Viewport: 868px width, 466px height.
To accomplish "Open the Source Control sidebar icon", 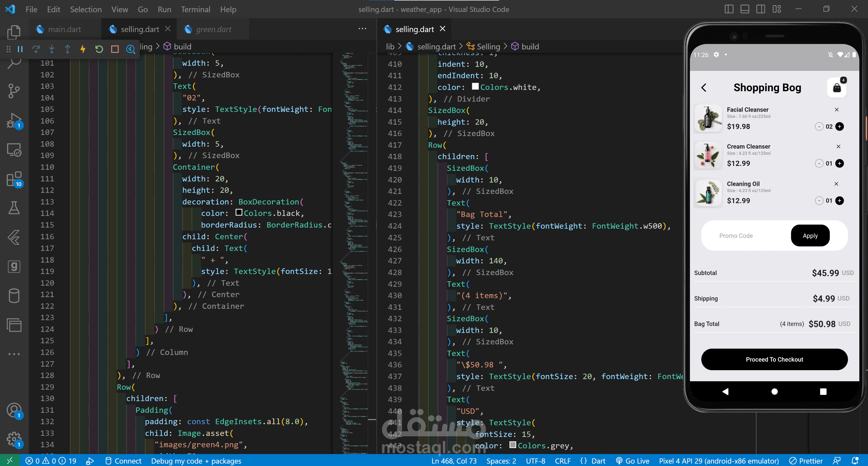I will pos(14,91).
